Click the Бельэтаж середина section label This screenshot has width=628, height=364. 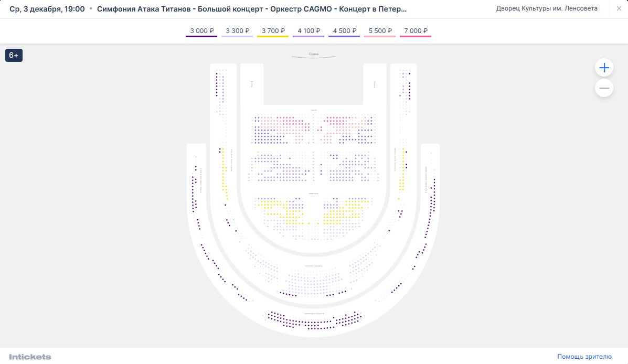click(x=313, y=266)
